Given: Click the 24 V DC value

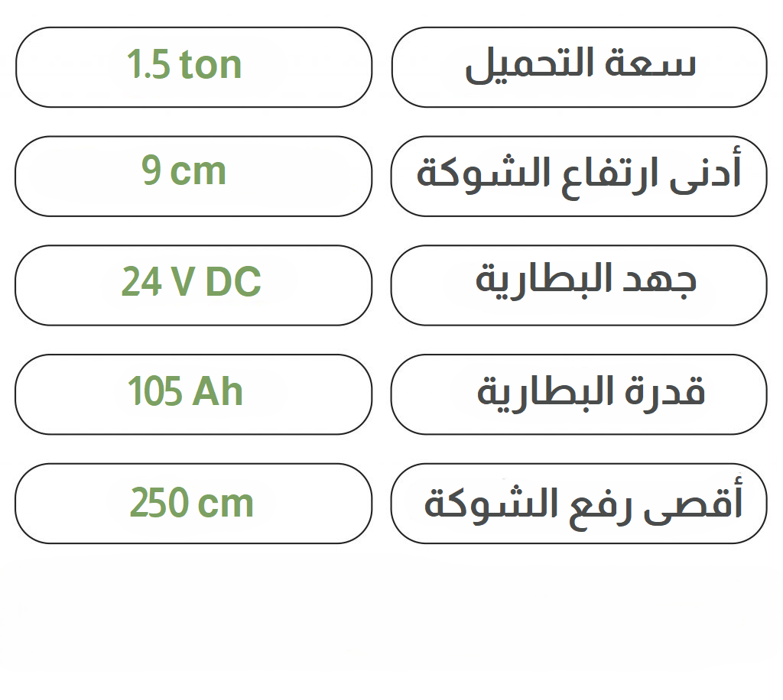Looking at the screenshot, I should tap(193, 285).
